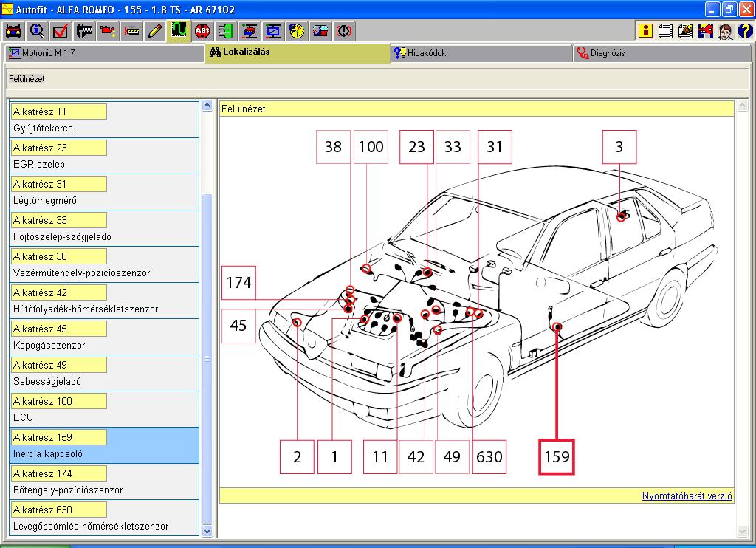756x548 pixels.
Task: Click the highlighted diagram label box 159
Action: tap(557, 457)
